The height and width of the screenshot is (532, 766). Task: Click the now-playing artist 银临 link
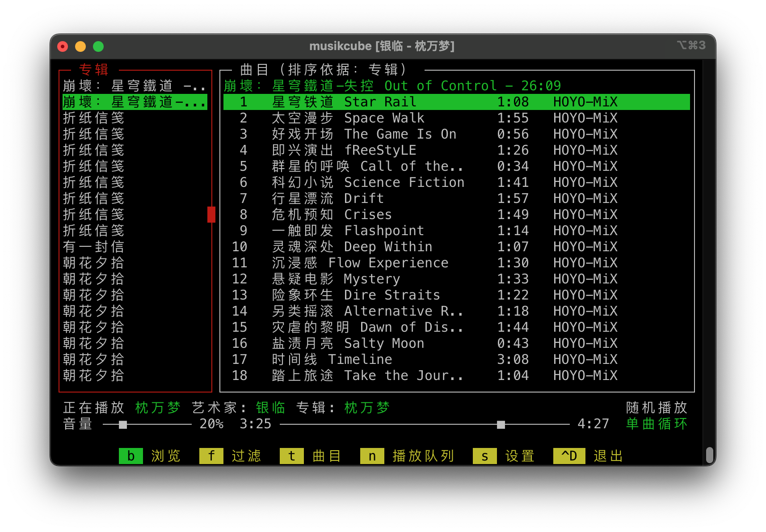tap(270, 408)
